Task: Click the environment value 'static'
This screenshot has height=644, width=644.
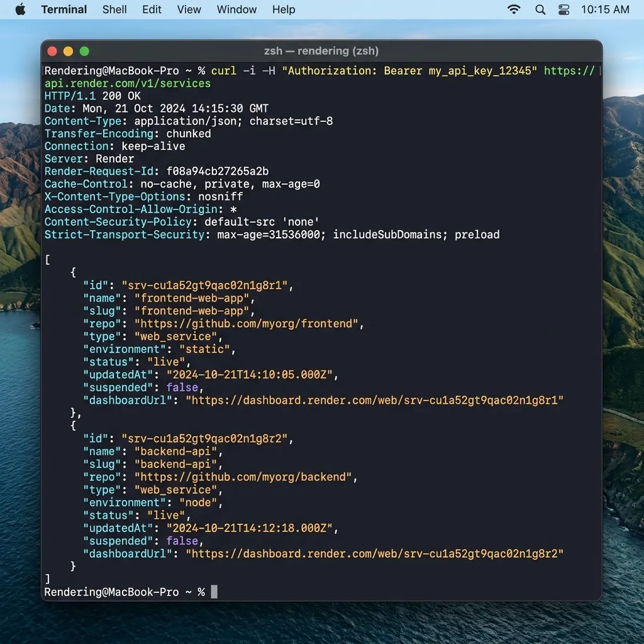Action: point(204,350)
